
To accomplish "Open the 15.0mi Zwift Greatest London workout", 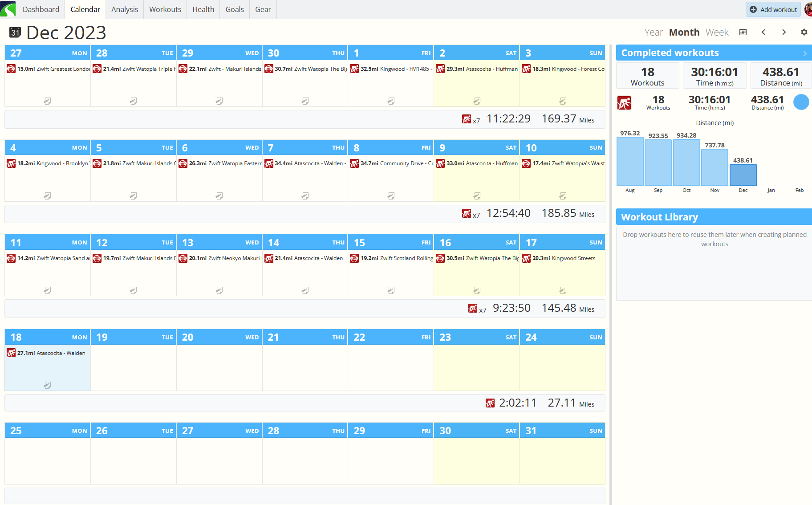I will click(x=48, y=69).
